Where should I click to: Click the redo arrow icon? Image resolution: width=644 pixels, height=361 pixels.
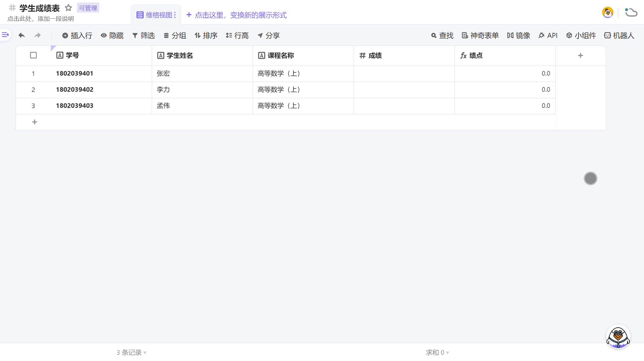(x=37, y=35)
